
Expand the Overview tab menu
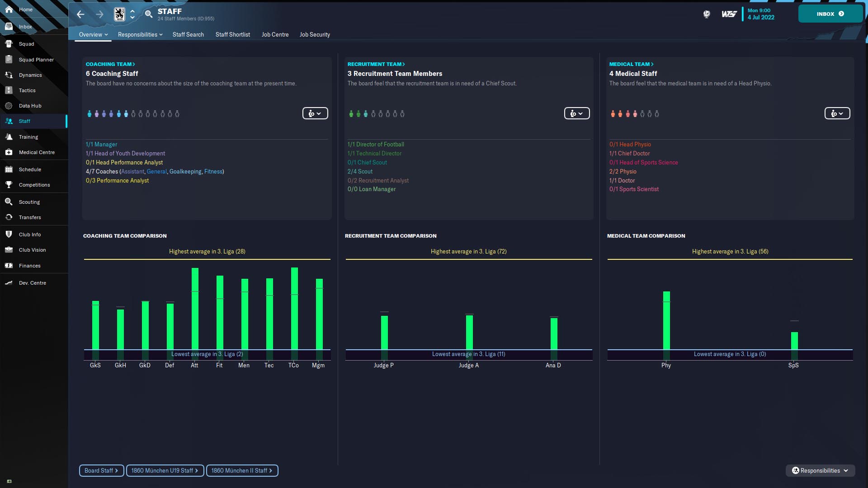click(93, 35)
